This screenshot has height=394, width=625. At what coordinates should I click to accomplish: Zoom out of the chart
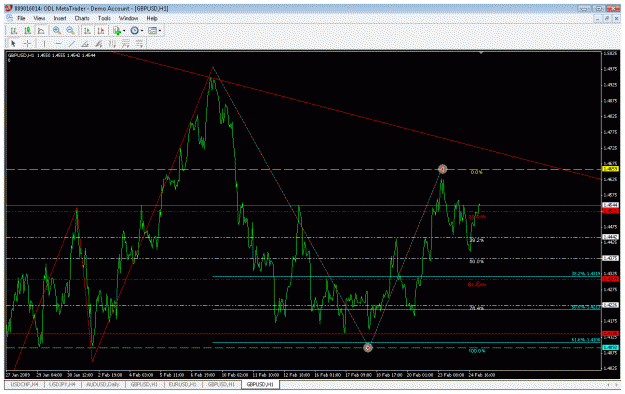[71, 31]
